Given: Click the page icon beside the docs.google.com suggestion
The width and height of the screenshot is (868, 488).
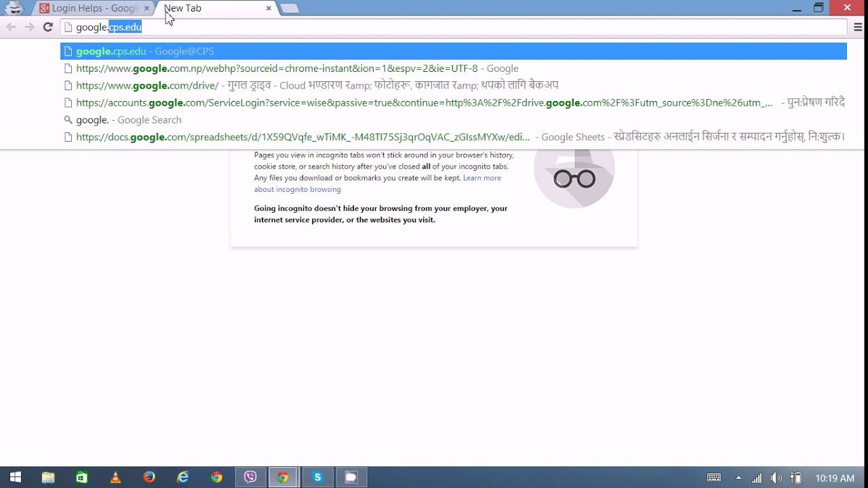Looking at the screenshot, I should coord(68,137).
